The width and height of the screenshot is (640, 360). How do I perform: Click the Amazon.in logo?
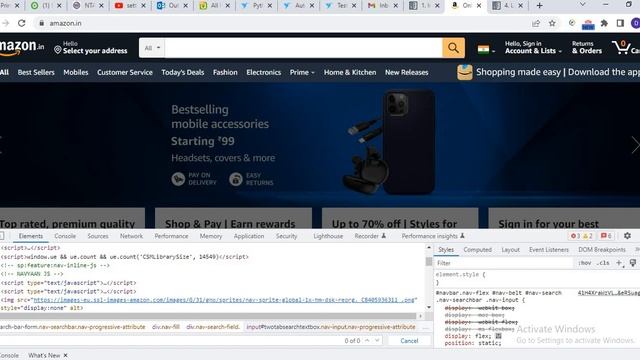point(22,48)
